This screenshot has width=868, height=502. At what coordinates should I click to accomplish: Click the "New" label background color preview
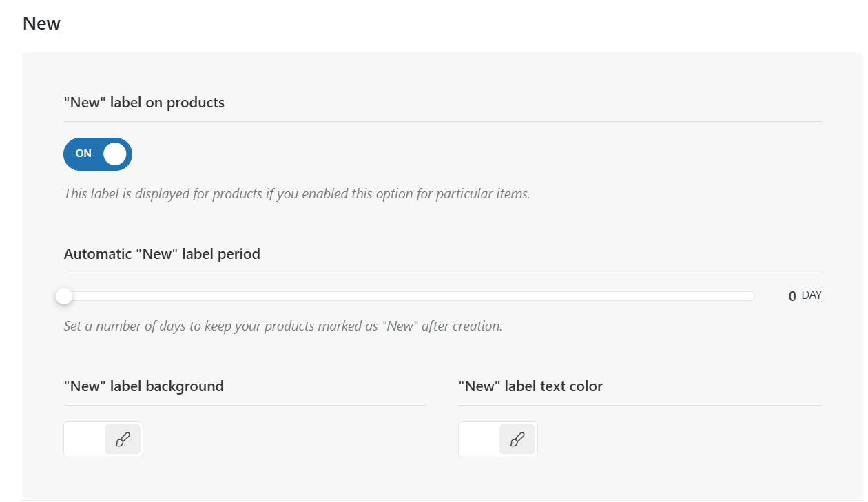[85, 439]
